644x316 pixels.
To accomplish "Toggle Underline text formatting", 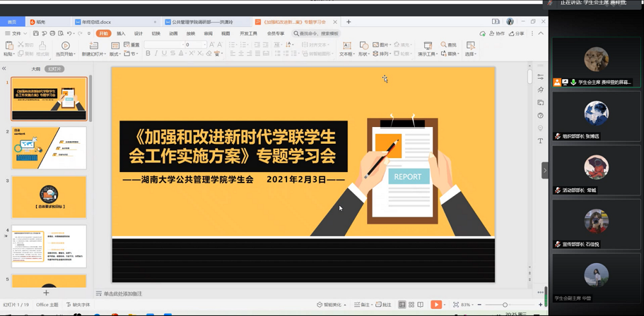I will click(x=165, y=54).
